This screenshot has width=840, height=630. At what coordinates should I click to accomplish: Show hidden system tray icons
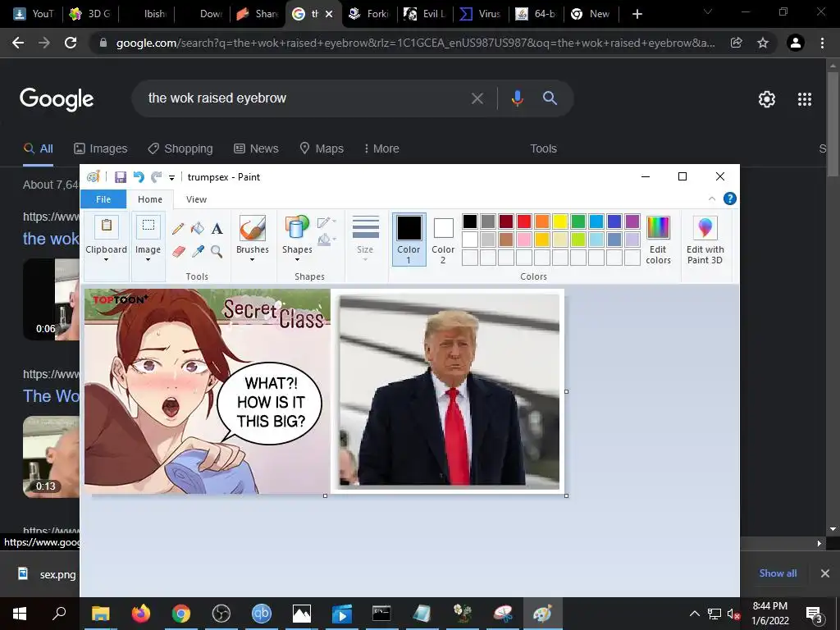click(x=694, y=614)
